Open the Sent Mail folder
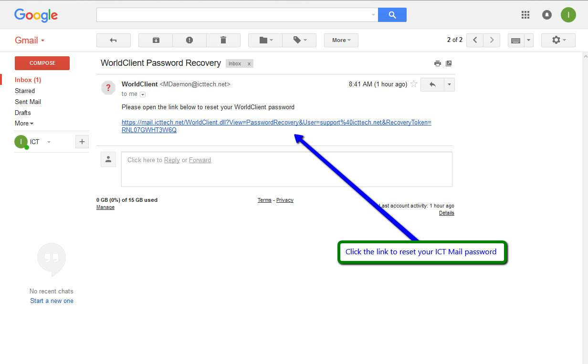The height and width of the screenshot is (364, 588). [x=28, y=102]
